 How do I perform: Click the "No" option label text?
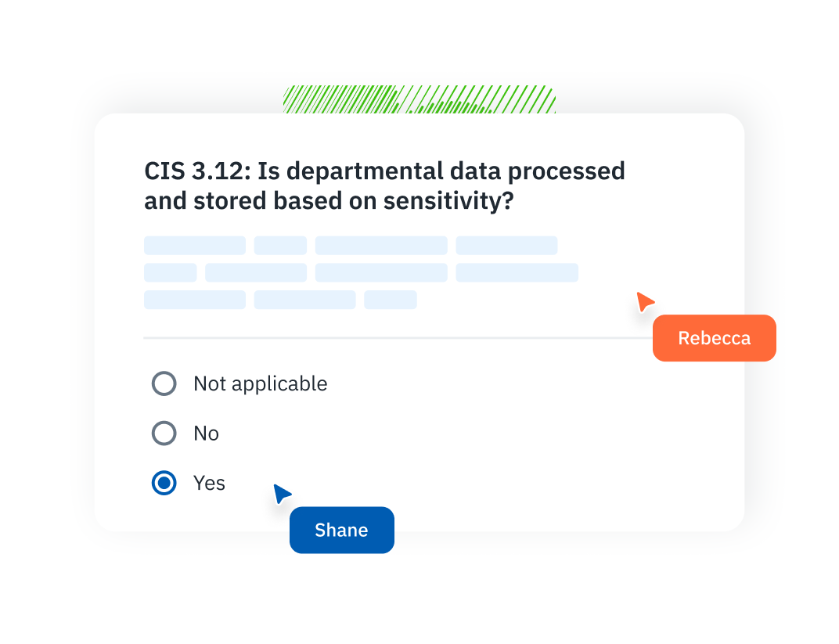[x=206, y=434]
